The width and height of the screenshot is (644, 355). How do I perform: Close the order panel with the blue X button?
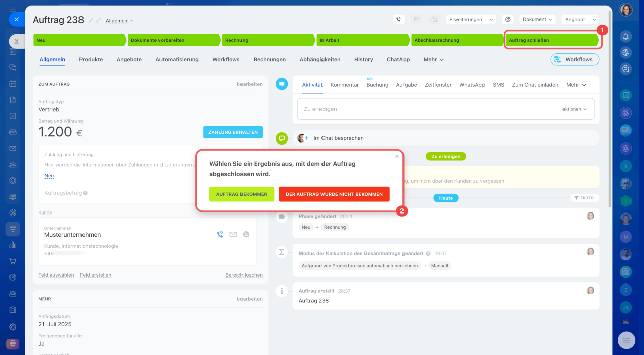pyautogui.click(x=16, y=19)
